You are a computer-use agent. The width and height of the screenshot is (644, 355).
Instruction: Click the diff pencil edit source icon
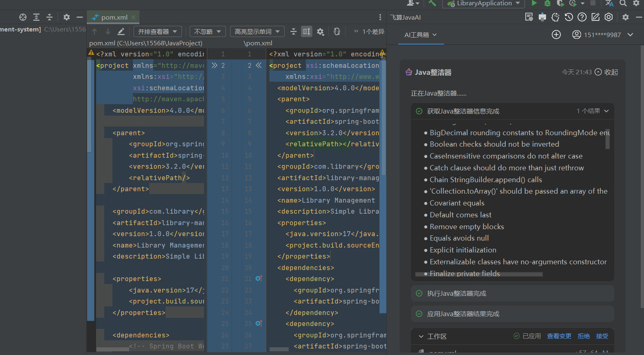pos(121,31)
